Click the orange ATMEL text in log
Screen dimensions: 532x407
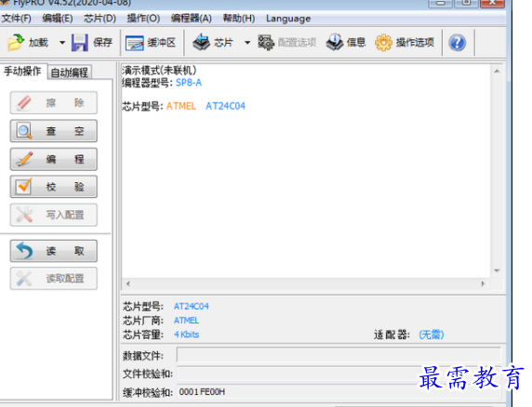180,106
